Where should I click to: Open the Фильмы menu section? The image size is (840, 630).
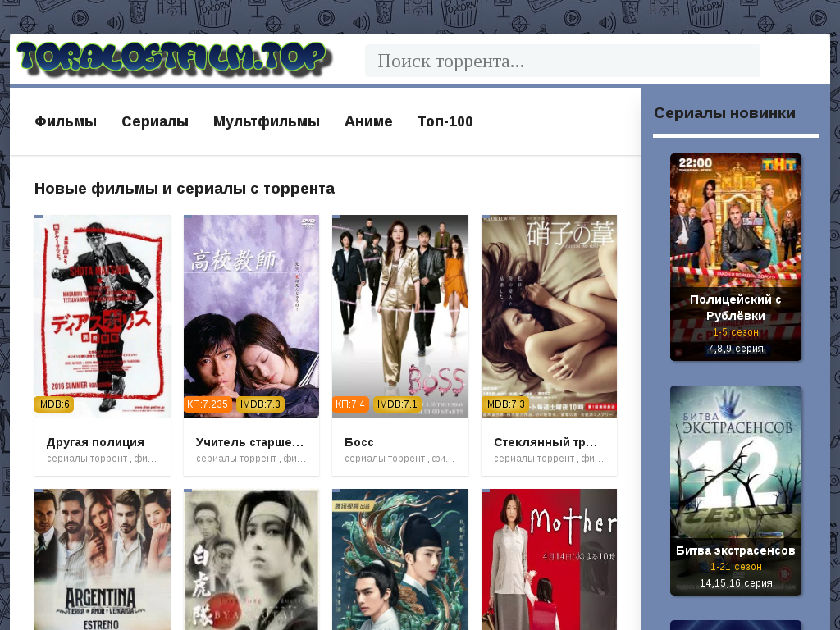[66, 121]
